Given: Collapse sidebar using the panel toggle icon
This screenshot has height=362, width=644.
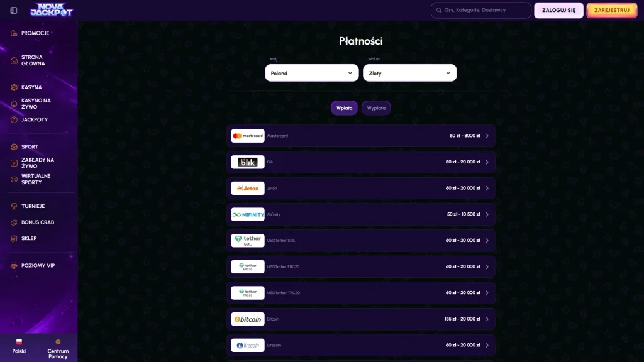Looking at the screenshot, I should point(14,10).
